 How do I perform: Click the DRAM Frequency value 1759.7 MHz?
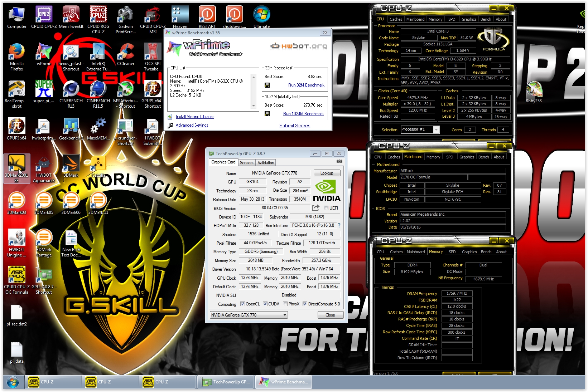(457, 293)
